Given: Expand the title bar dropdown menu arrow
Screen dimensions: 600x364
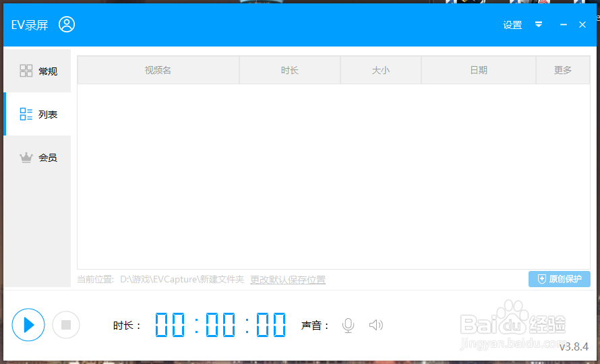Looking at the screenshot, I should pos(539,24).
